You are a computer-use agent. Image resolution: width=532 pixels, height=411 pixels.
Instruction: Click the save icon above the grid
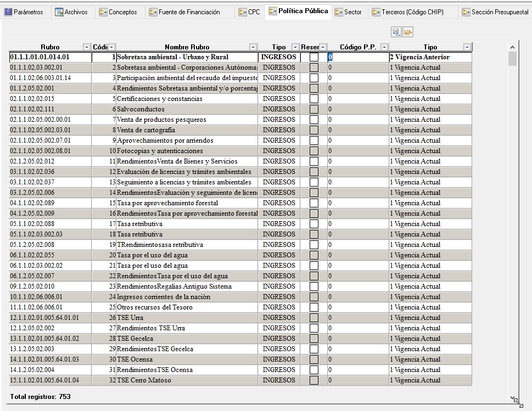(396, 32)
